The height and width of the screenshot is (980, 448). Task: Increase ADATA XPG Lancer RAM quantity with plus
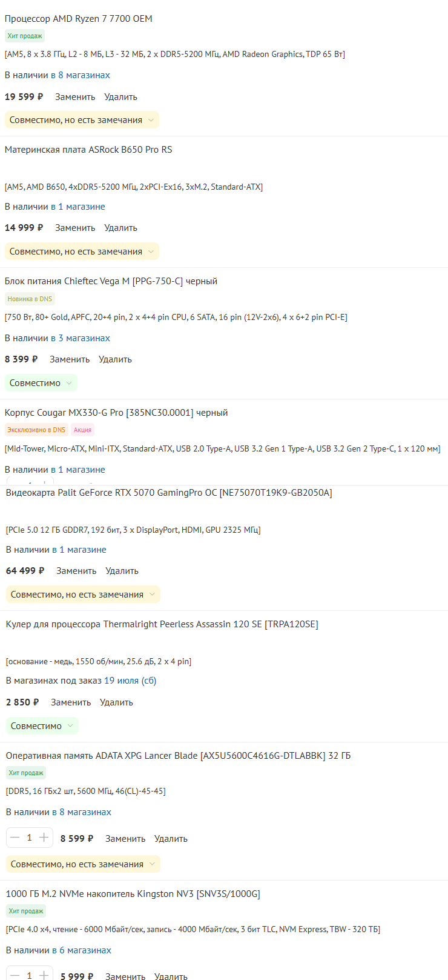pyautogui.click(x=44, y=838)
